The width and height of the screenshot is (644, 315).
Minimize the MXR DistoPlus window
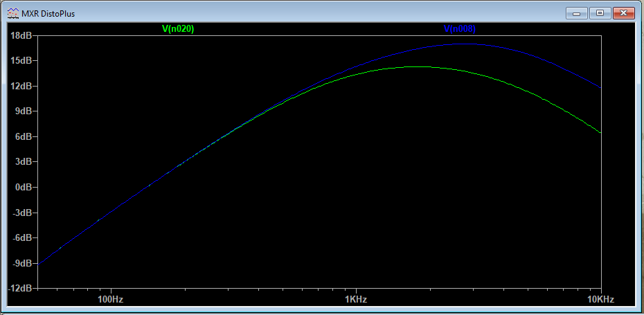coord(576,13)
